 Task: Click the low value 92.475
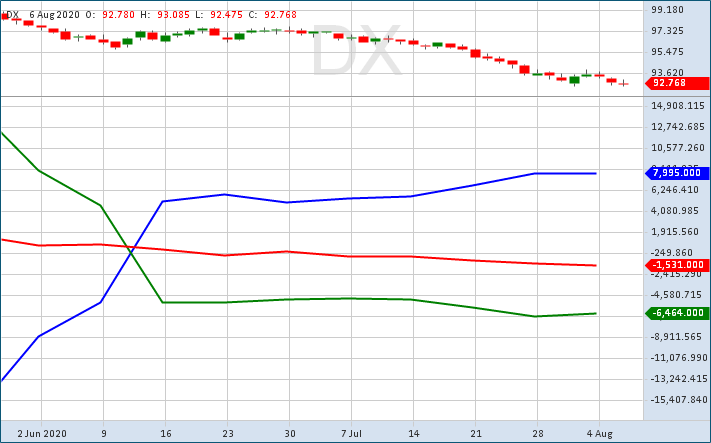coord(226,15)
